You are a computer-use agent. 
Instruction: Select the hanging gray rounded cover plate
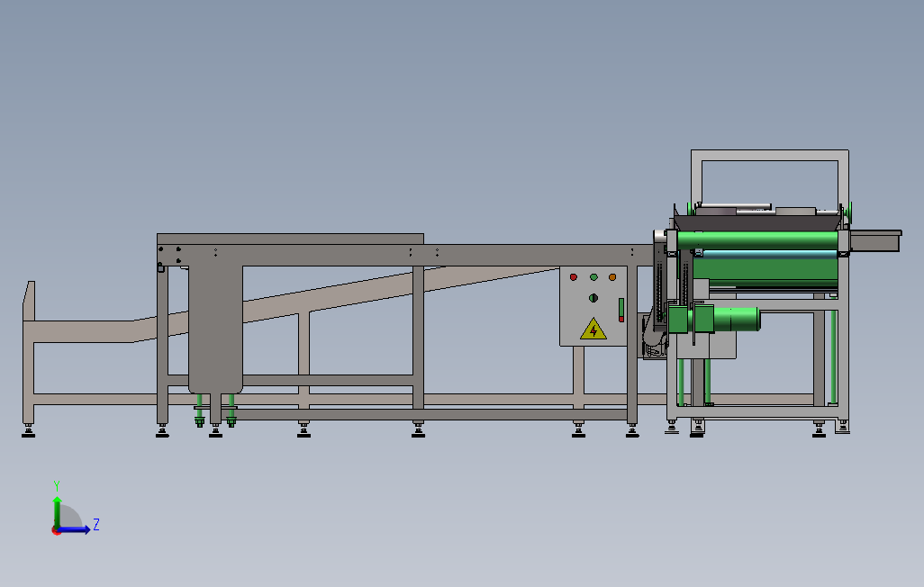point(215,329)
